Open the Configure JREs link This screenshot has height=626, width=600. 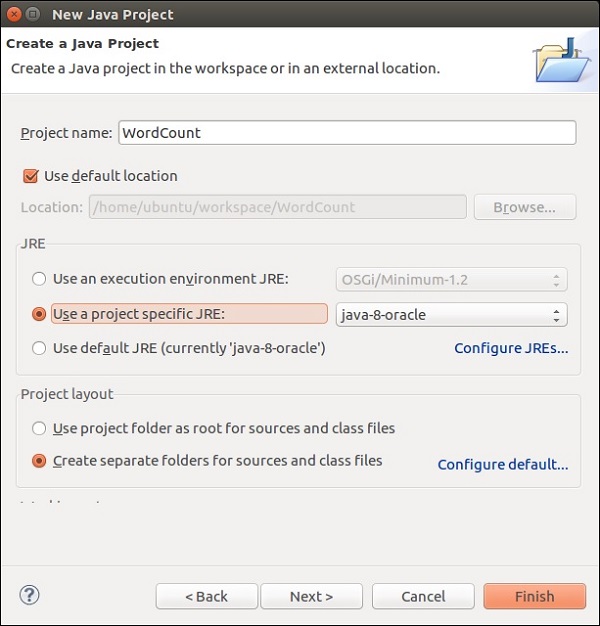click(510, 349)
